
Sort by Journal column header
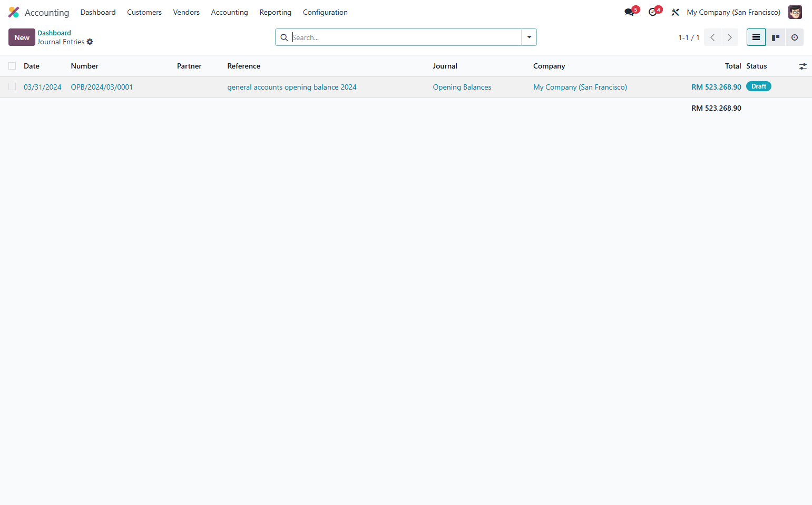point(445,66)
